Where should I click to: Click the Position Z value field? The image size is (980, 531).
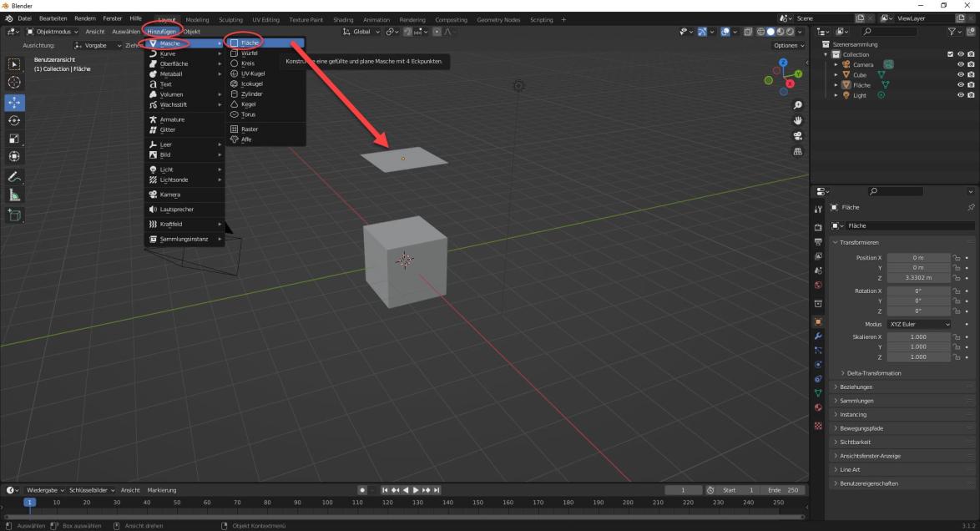tap(918, 277)
